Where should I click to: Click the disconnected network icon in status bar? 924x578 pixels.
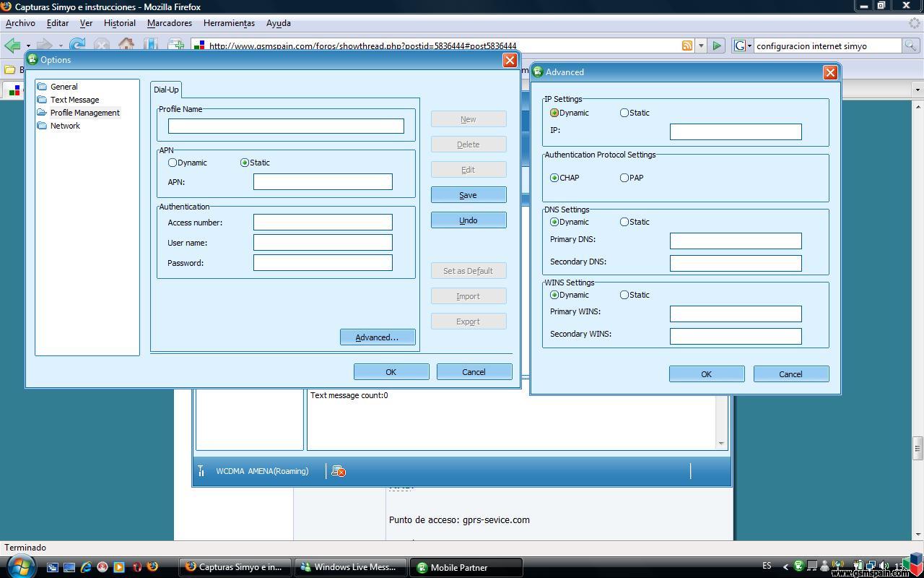[338, 471]
